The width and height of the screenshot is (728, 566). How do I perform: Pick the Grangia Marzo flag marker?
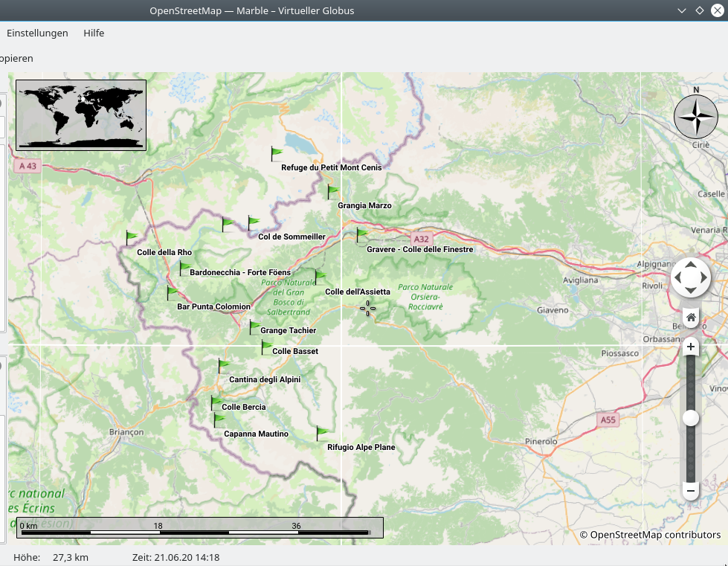(332, 192)
